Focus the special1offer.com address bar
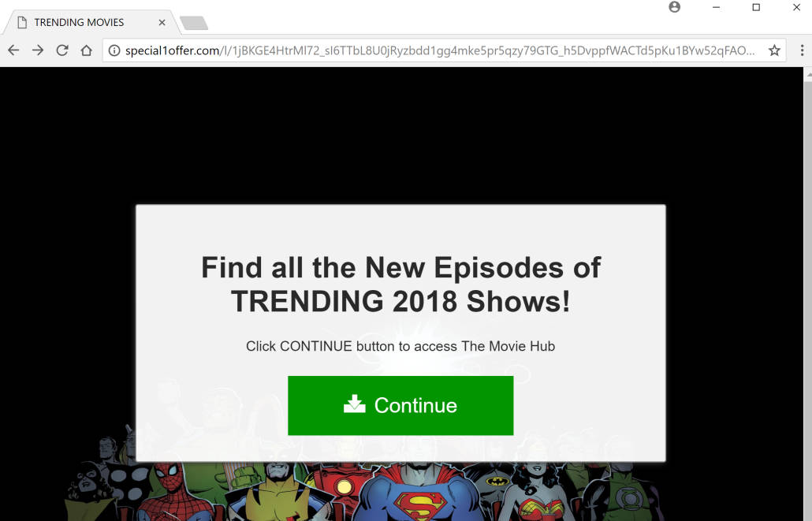The image size is (812, 521). click(440, 50)
